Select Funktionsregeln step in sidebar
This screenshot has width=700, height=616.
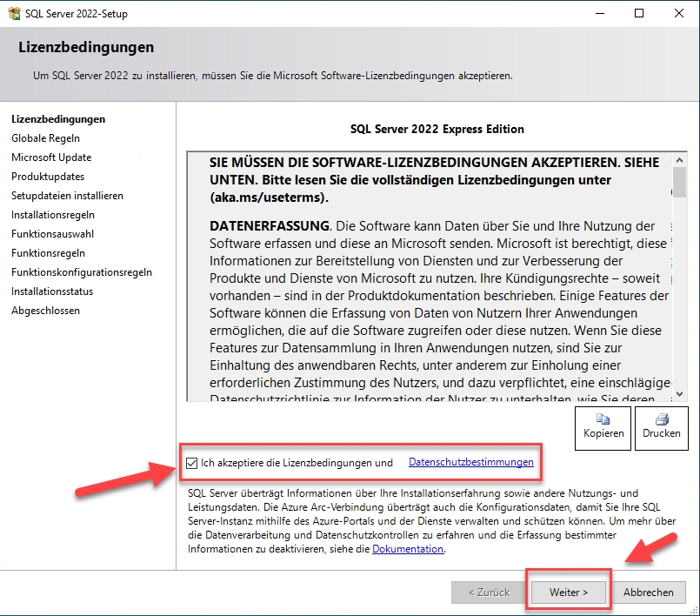[x=48, y=253]
